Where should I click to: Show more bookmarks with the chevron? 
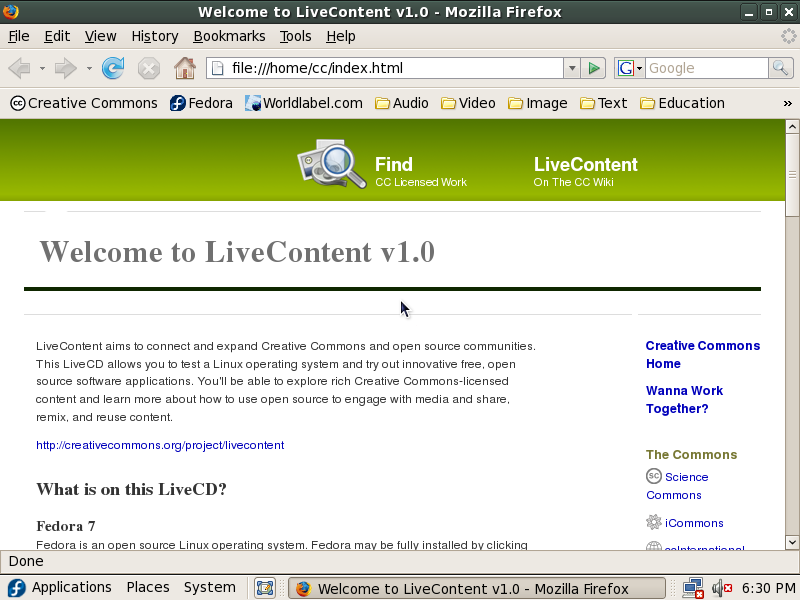click(788, 104)
